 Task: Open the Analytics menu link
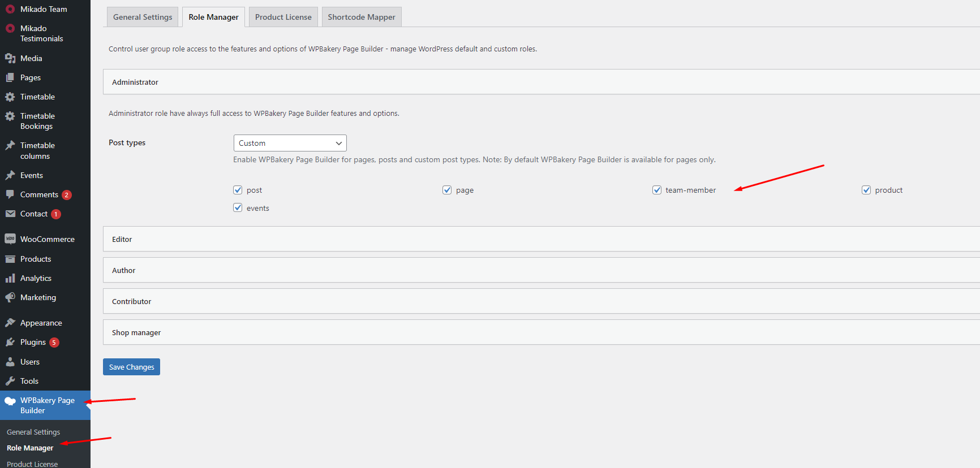coord(36,278)
